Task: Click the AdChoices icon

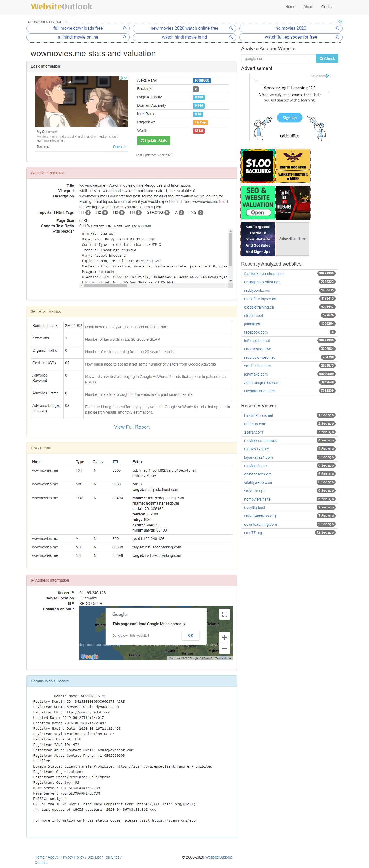Action: (328, 76)
